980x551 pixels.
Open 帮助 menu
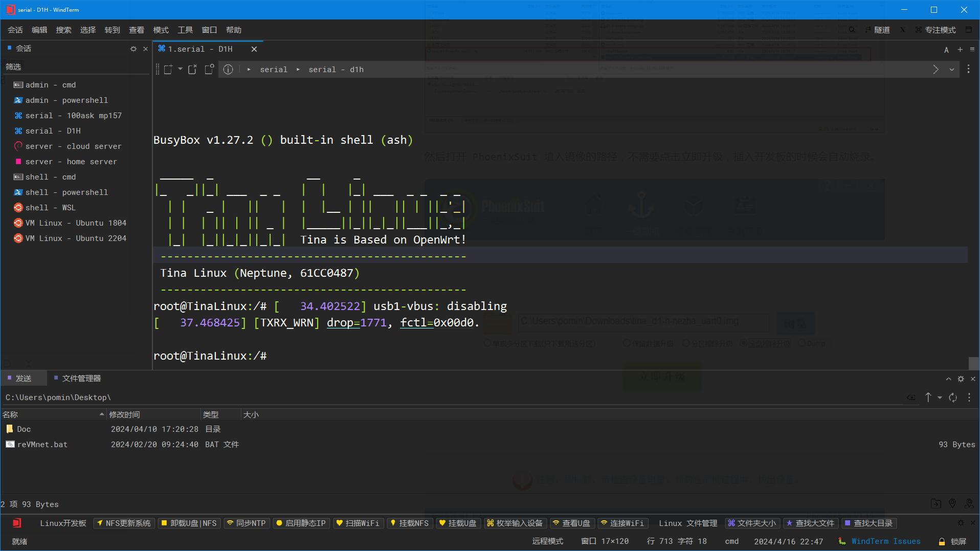tap(234, 30)
